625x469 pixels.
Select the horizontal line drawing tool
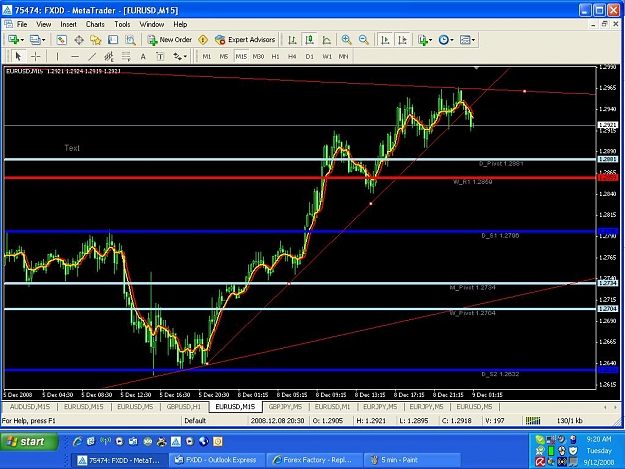coord(75,57)
